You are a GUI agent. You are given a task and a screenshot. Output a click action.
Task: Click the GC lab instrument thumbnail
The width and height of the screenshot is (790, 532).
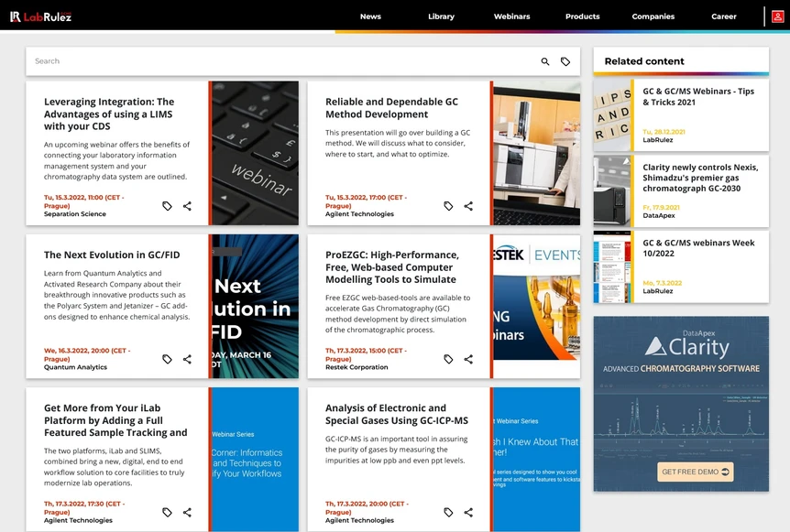point(536,153)
